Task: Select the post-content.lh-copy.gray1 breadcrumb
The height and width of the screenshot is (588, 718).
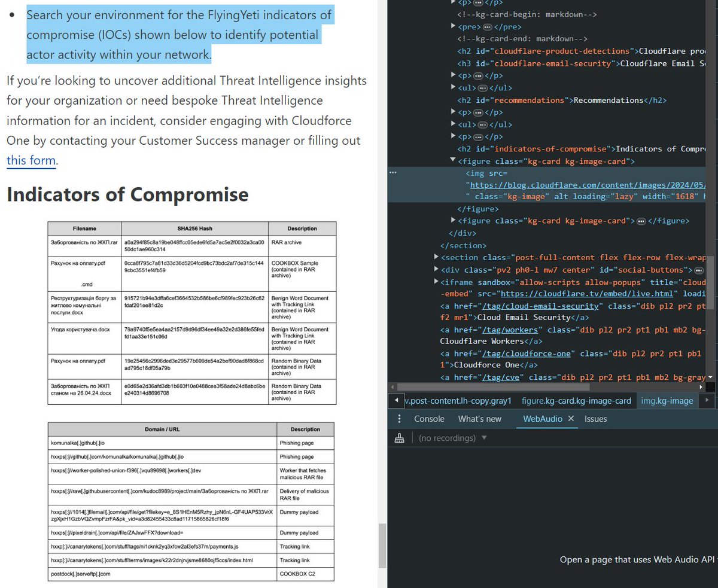Action: pos(458,401)
